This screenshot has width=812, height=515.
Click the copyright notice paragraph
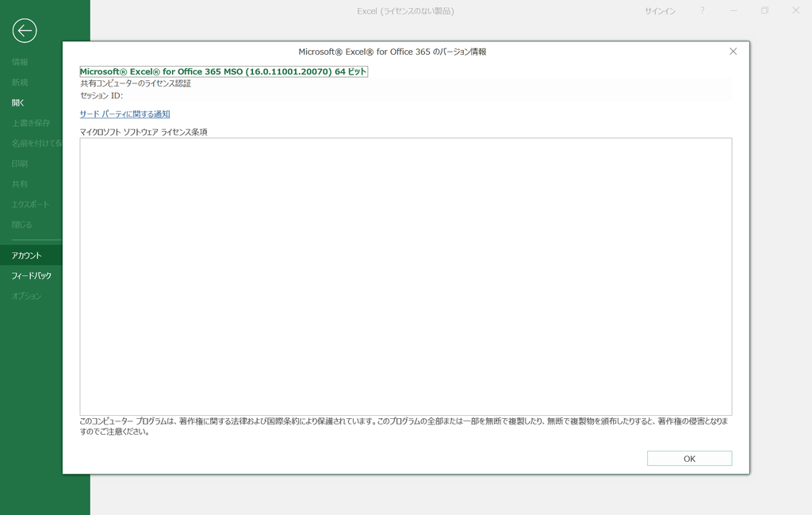click(404, 426)
